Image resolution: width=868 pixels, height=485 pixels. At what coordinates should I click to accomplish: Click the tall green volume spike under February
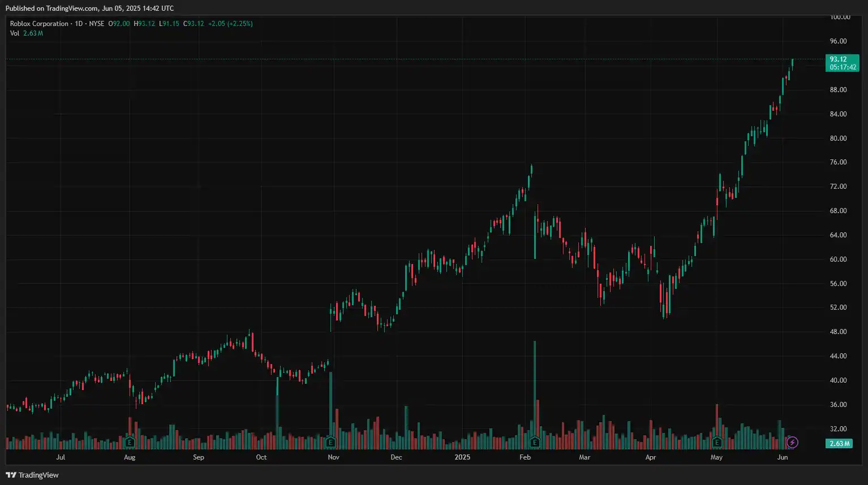(534, 390)
